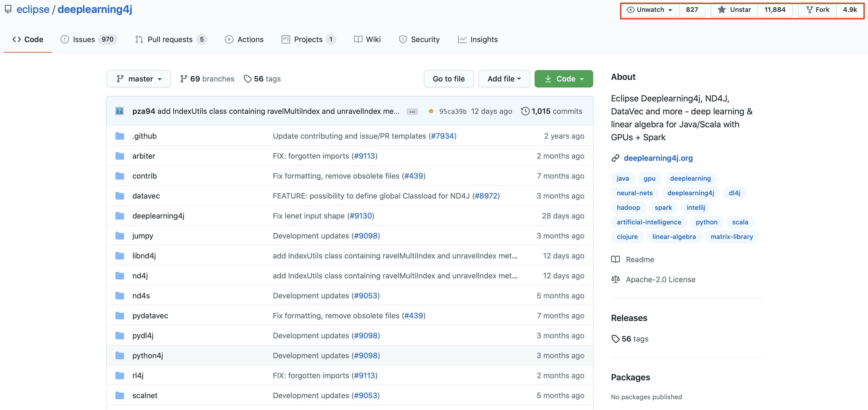
Task: Expand the commit message ellipsis button
Action: tap(412, 111)
